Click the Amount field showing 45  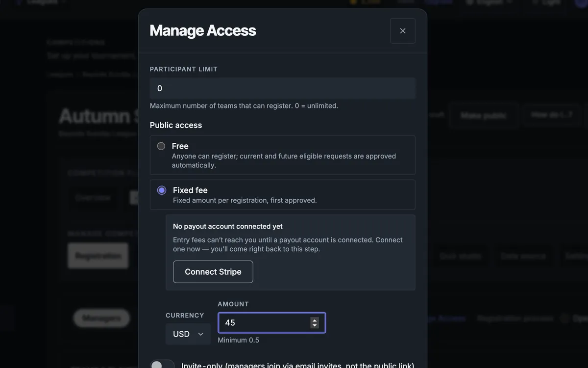coord(271,323)
